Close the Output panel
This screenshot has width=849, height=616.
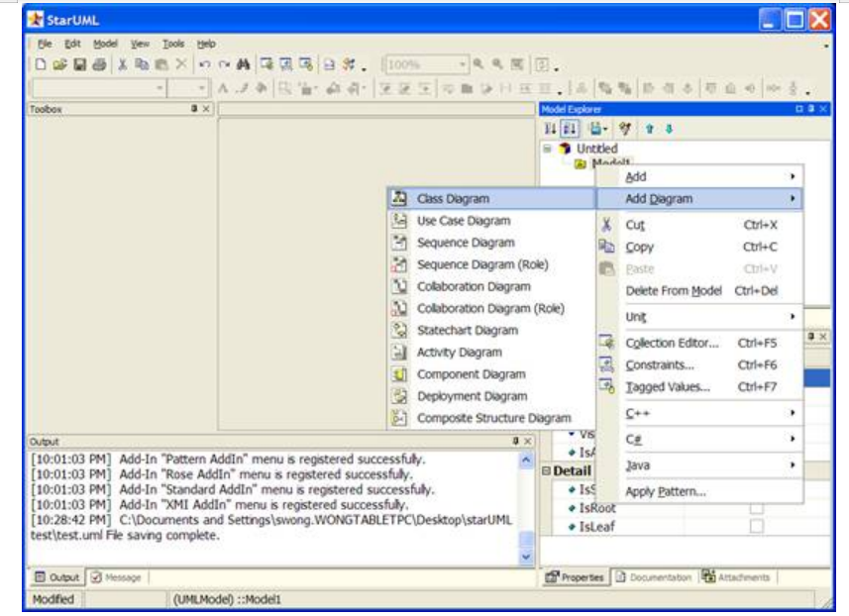pyautogui.click(x=528, y=441)
